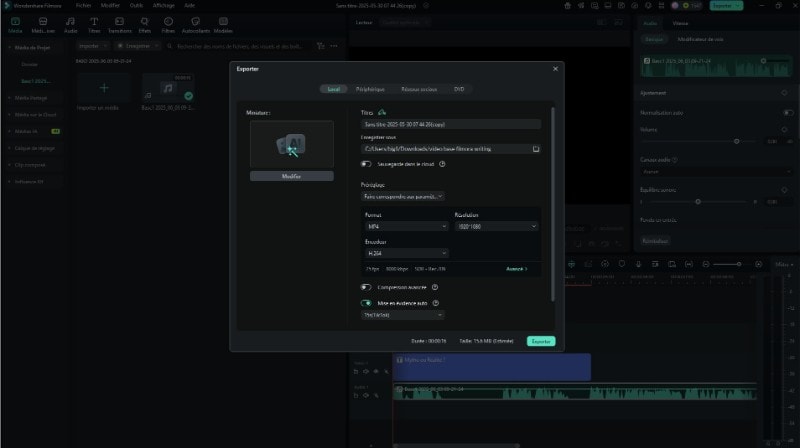Click the grid apps icon in title bar
Viewport: 800px width, 448px height.
point(661,6)
